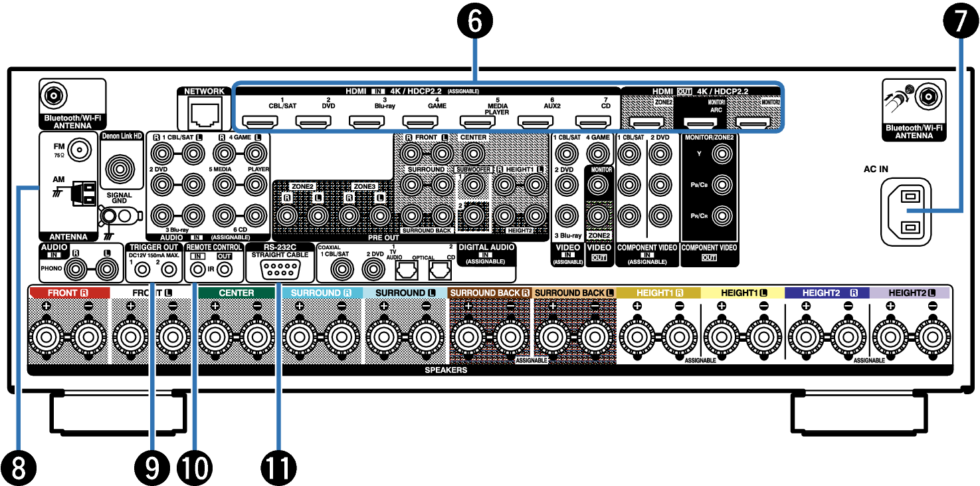Click the red FRONT R speaker label
Image resolution: width=980 pixels, height=486 pixels.
tap(68, 293)
